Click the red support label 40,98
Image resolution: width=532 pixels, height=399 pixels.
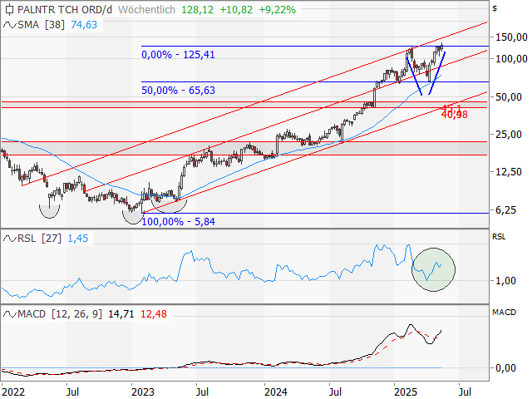(x=455, y=115)
